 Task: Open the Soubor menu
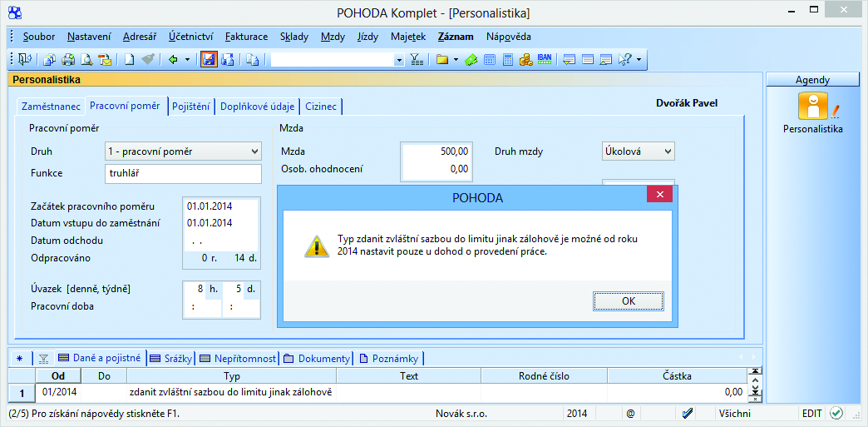(x=39, y=37)
